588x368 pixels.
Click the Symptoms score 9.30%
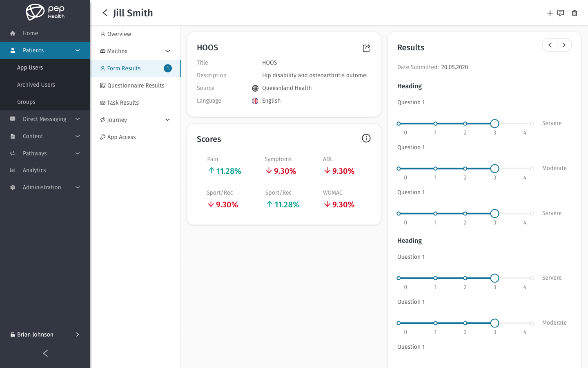tap(281, 171)
